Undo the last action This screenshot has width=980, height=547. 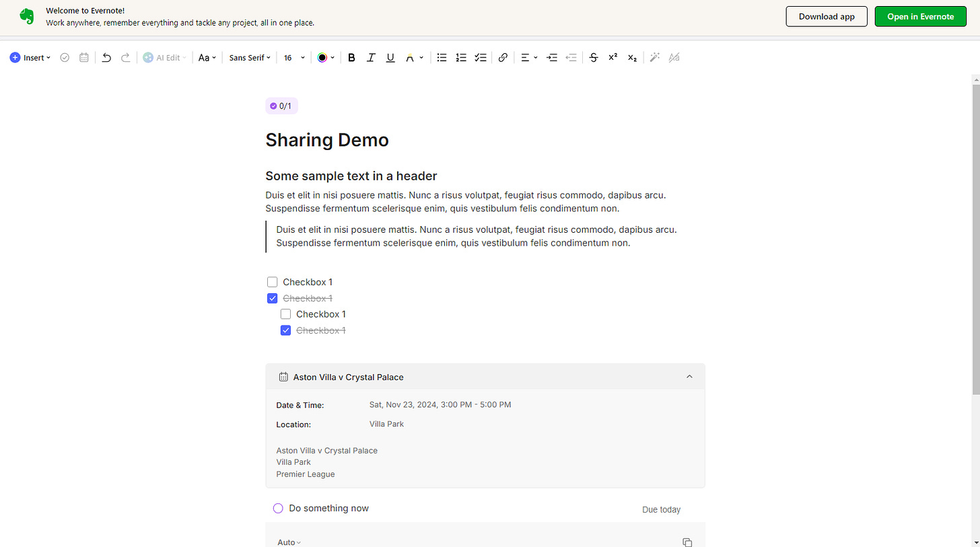(106, 58)
